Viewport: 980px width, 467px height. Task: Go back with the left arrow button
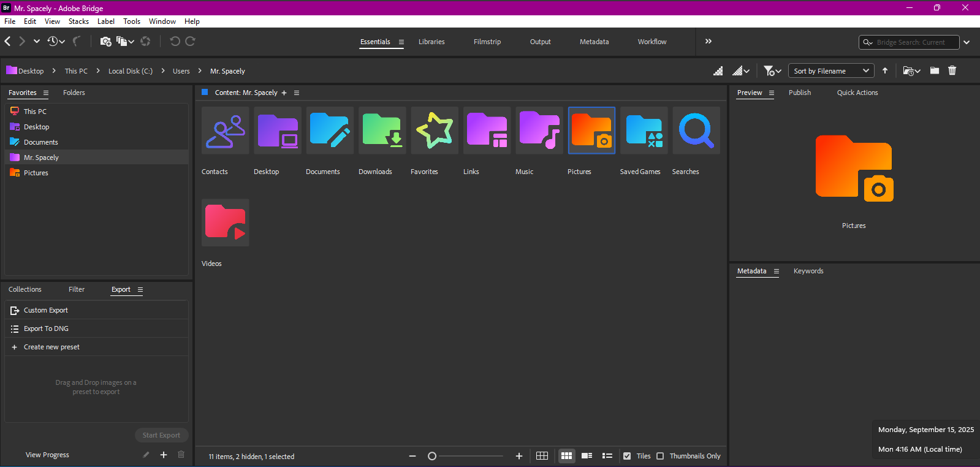pos(7,41)
